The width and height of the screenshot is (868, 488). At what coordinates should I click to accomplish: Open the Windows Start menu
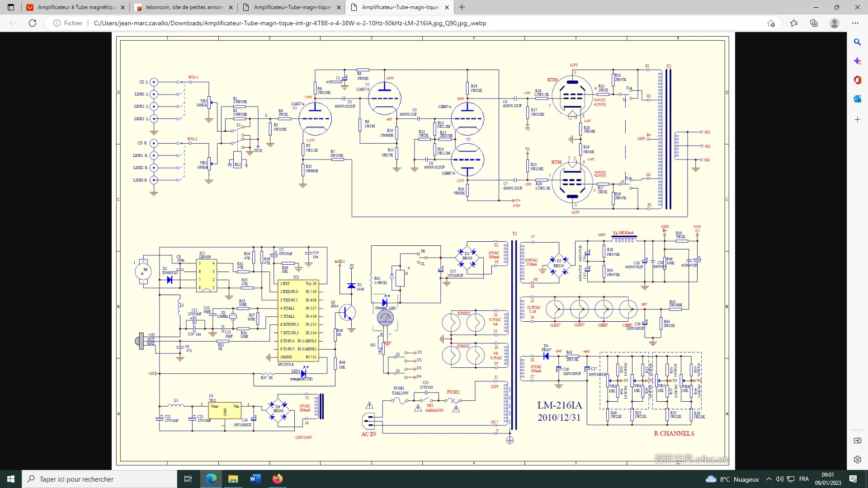[11, 479]
